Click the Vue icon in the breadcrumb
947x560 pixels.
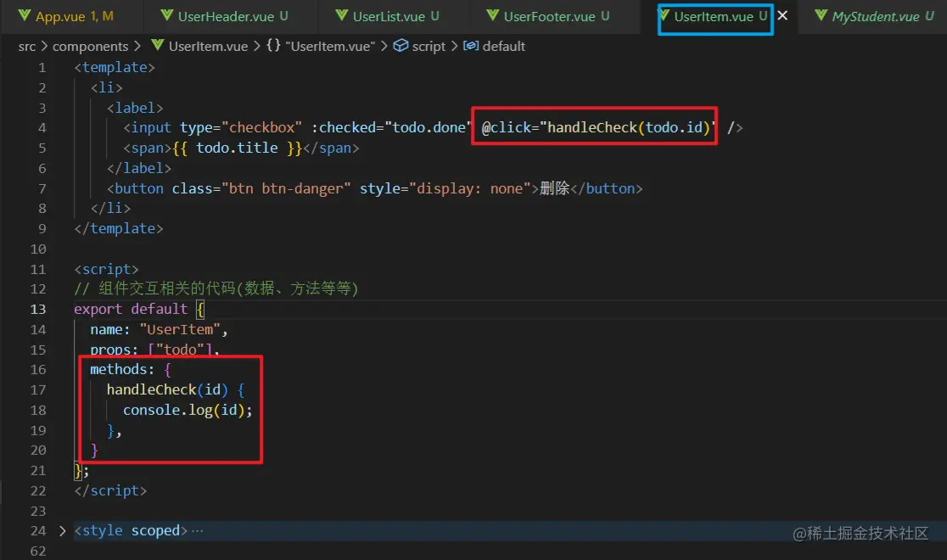point(158,45)
